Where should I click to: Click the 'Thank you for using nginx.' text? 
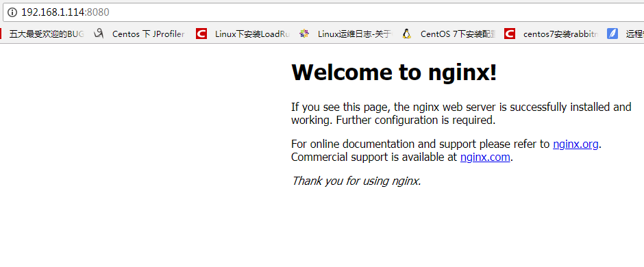click(356, 181)
